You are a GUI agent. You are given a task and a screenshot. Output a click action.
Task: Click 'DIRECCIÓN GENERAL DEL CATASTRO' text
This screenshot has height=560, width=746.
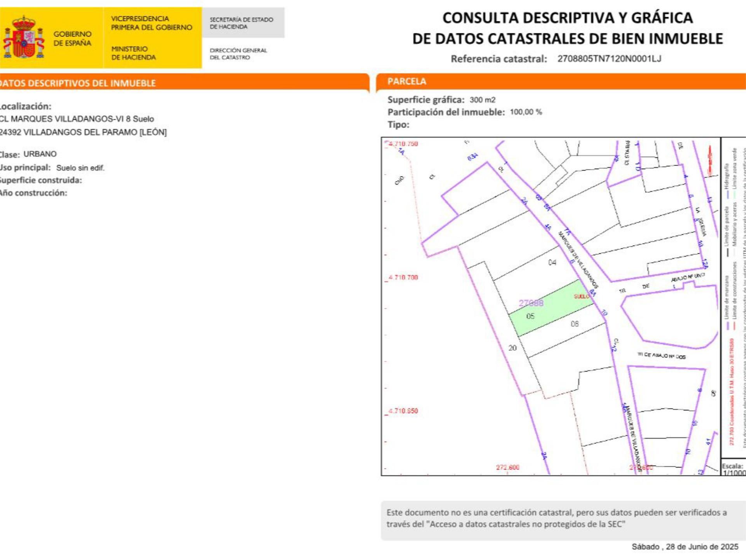point(238,54)
